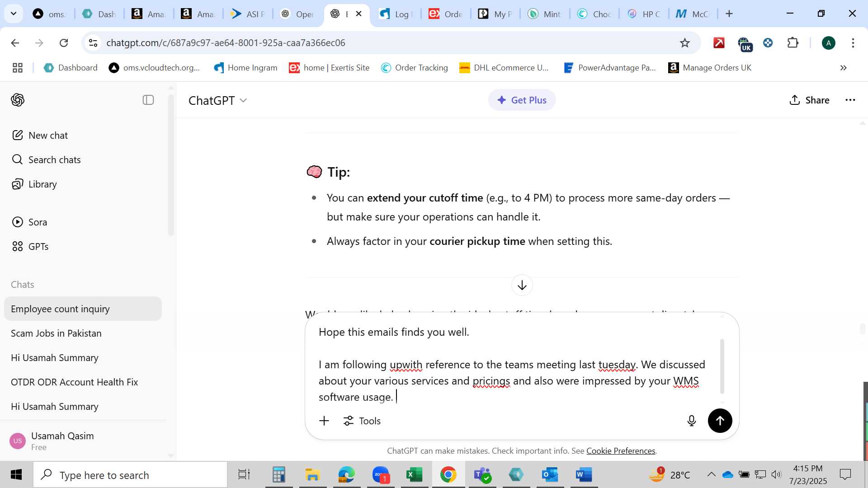
Task: View site information icon in address bar
Action: pyautogui.click(x=93, y=43)
